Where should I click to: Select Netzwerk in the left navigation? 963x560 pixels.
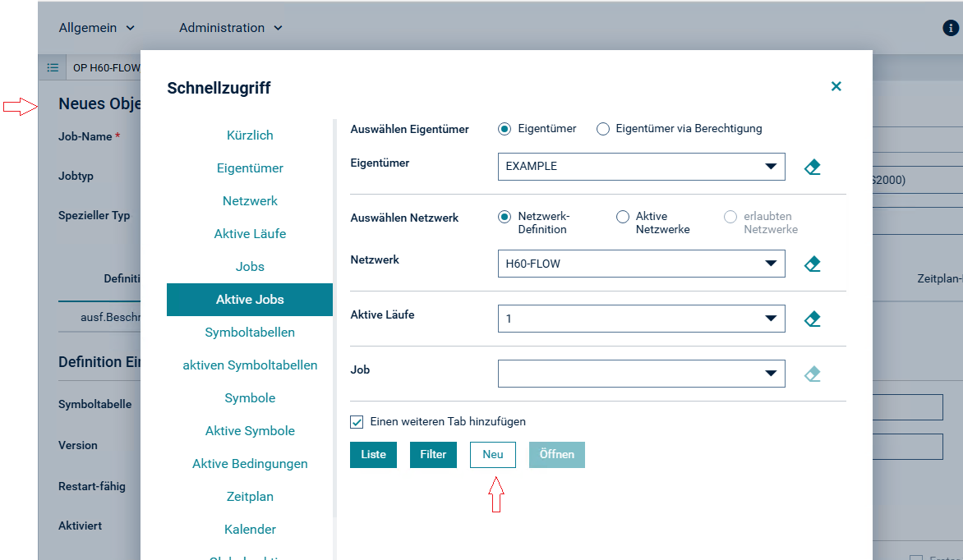pos(250,201)
